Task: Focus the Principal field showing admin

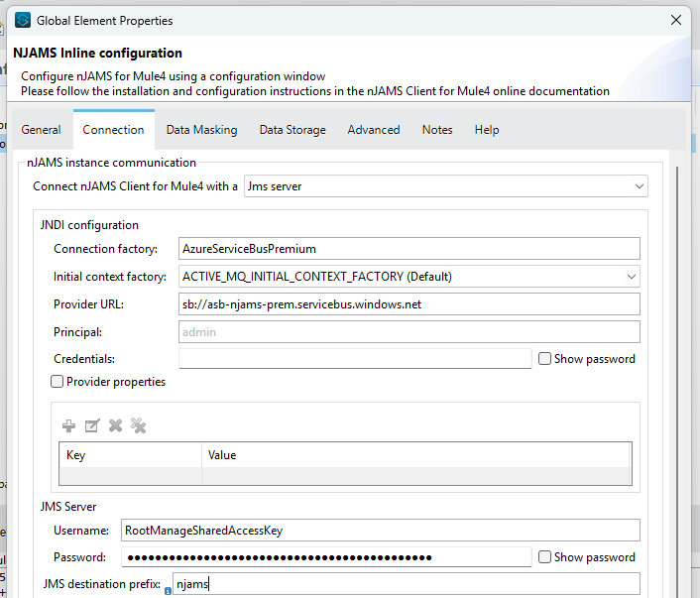Action: tap(408, 332)
